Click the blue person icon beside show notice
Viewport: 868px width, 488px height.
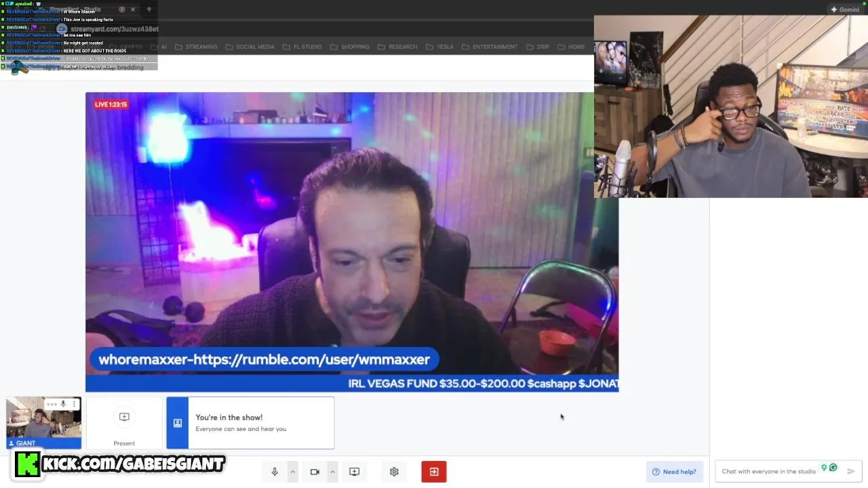point(178,423)
